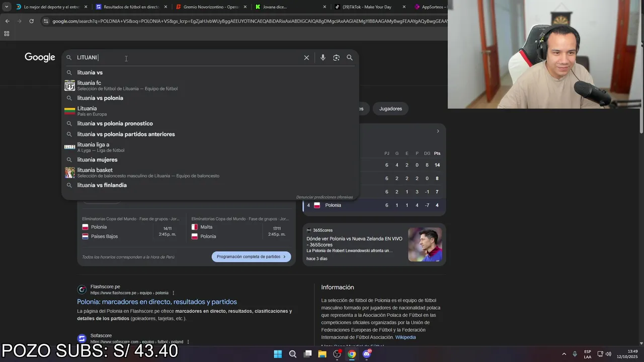644x362 pixels.
Task: Close the 'Gremio Novorizontino' tab
Action: pyautogui.click(x=245, y=7)
